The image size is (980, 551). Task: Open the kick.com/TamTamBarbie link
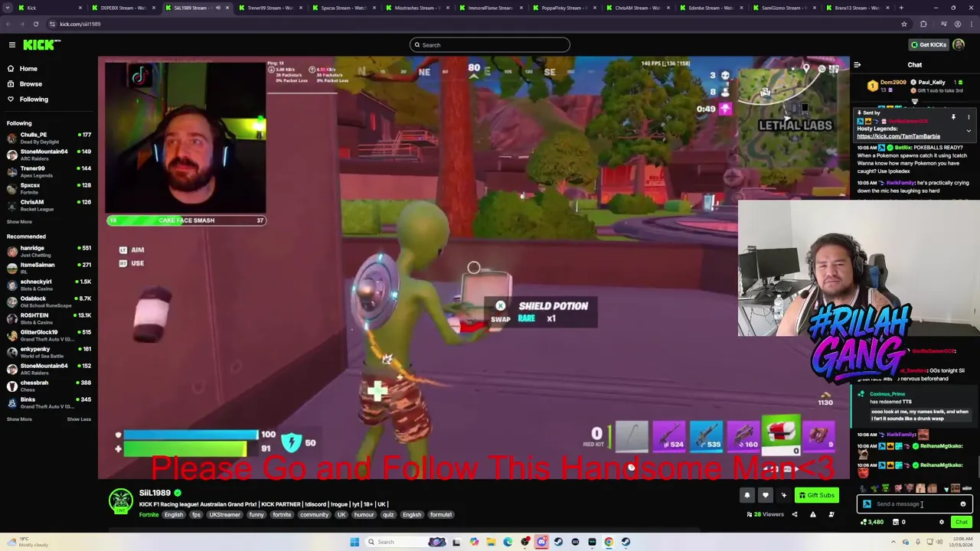pos(898,136)
